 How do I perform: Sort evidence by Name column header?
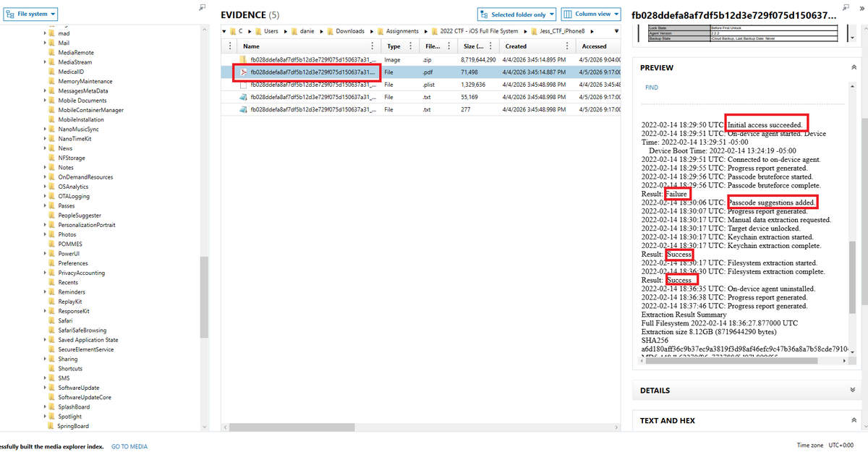pyautogui.click(x=251, y=46)
